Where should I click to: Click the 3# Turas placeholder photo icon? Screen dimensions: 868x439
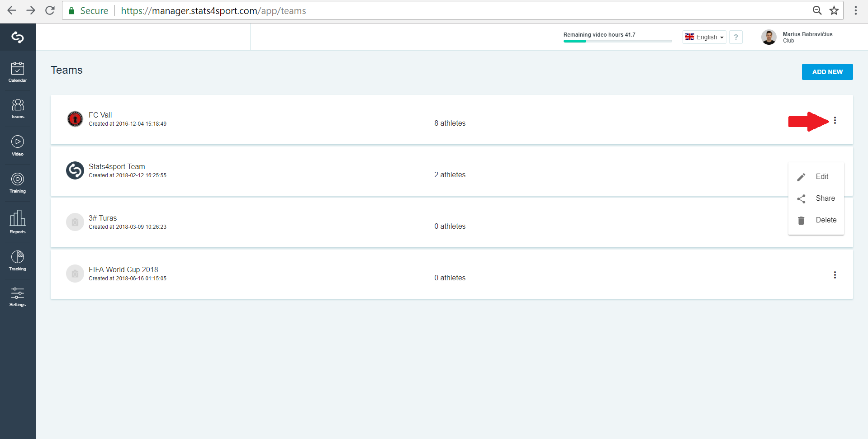[x=75, y=222]
